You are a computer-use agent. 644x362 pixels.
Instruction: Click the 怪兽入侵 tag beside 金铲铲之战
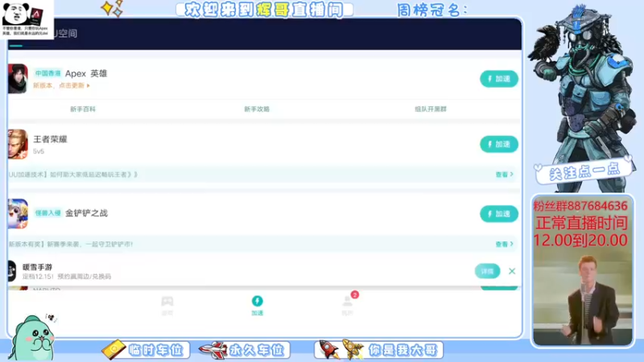pos(47,213)
